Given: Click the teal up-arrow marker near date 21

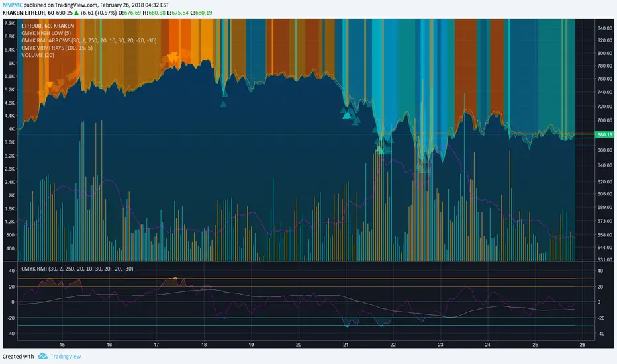Looking at the screenshot, I should click(346, 115).
